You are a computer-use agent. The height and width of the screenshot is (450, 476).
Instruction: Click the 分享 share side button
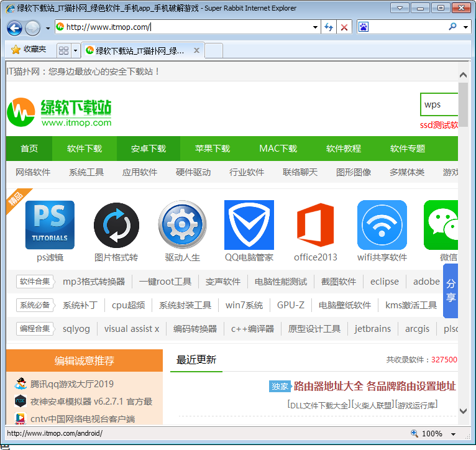point(451,290)
